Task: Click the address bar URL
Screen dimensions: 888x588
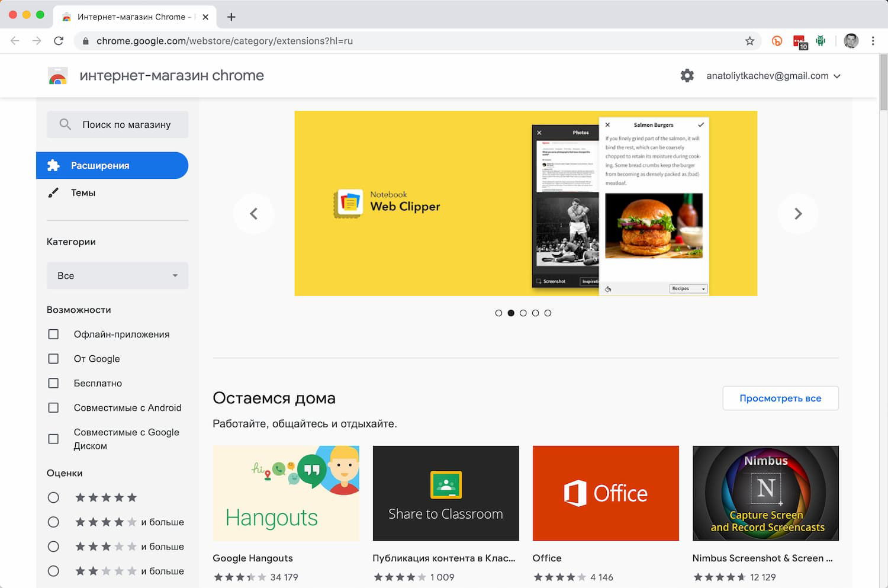Action: tap(224, 41)
